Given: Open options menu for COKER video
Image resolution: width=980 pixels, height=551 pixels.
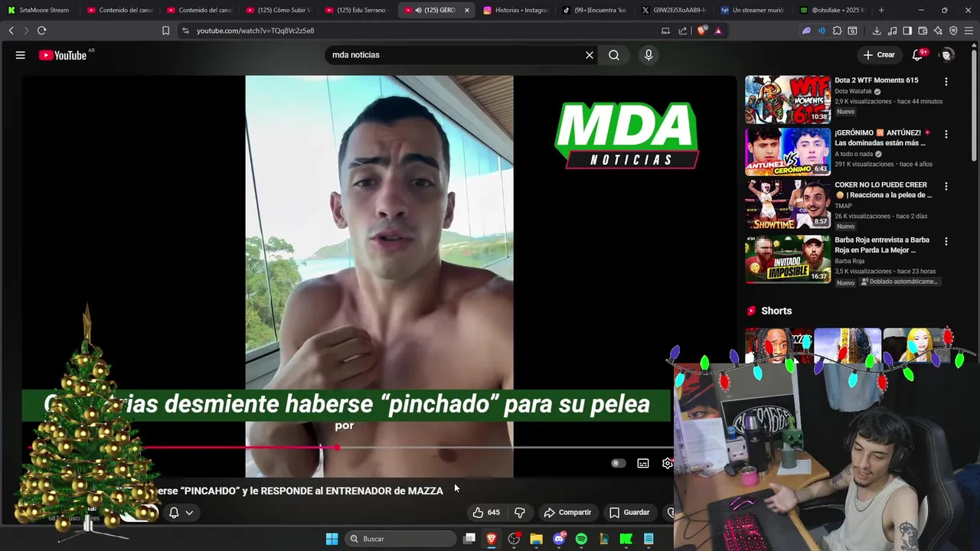Looking at the screenshot, I should tap(946, 186).
